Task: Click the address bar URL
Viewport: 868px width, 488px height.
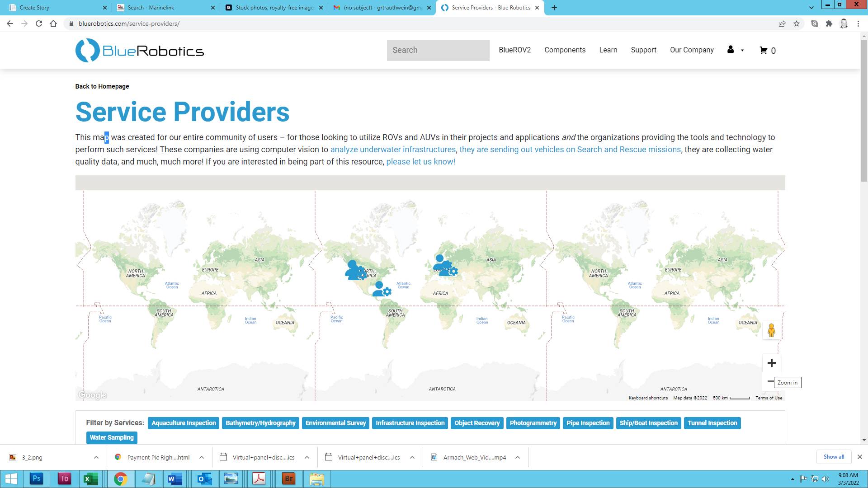Action: click(129, 23)
